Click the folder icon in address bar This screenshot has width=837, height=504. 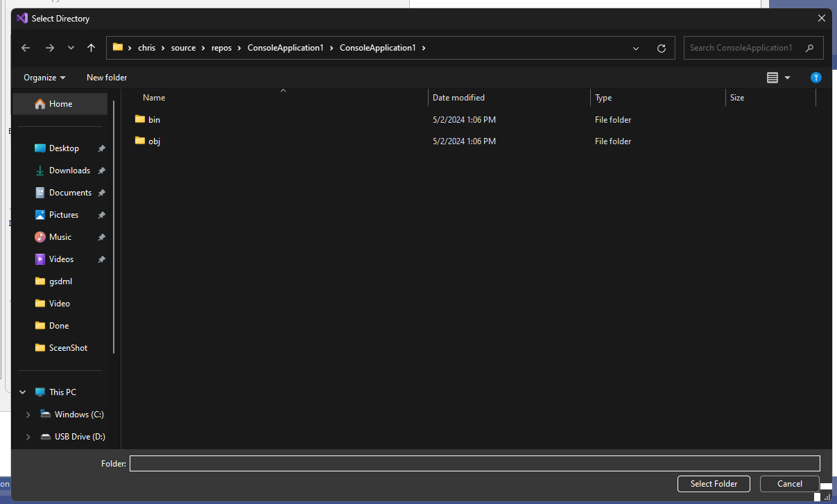[x=118, y=48]
